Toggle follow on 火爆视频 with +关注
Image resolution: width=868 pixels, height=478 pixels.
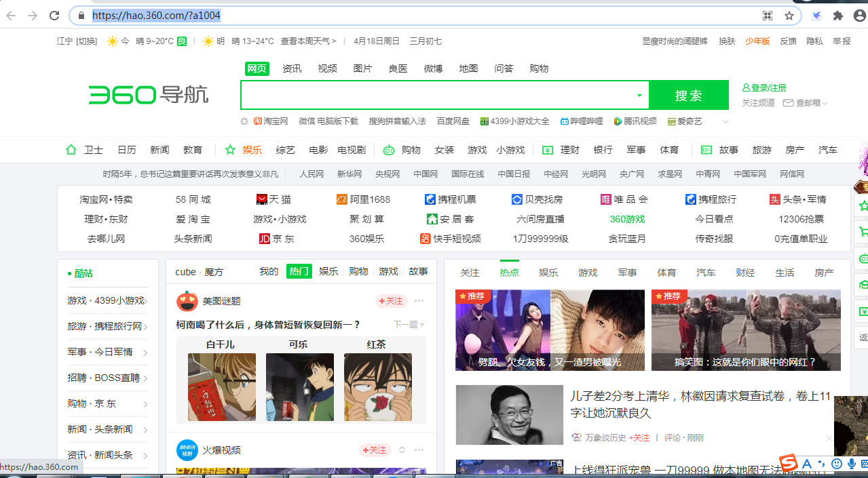[x=375, y=450]
